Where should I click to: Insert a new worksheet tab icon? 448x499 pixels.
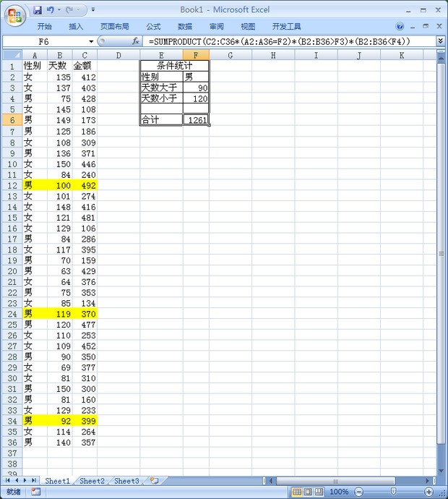pyautogui.click(x=154, y=480)
